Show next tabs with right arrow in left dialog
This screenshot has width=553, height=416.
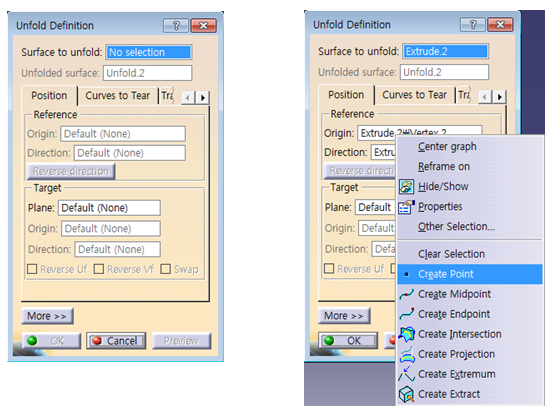point(203,97)
